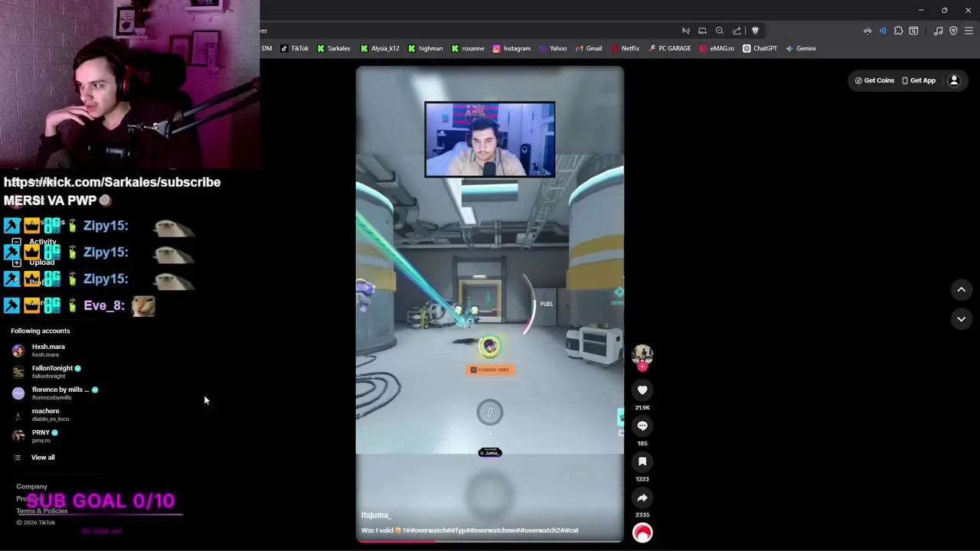Expand the Company footer section
980x551 pixels.
[31, 487]
